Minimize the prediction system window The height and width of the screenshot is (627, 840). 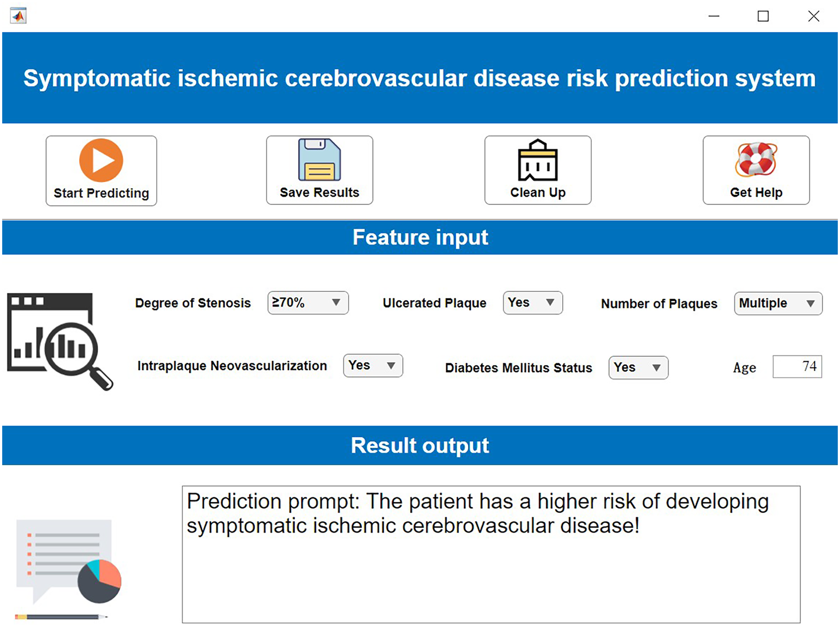tap(714, 16)
